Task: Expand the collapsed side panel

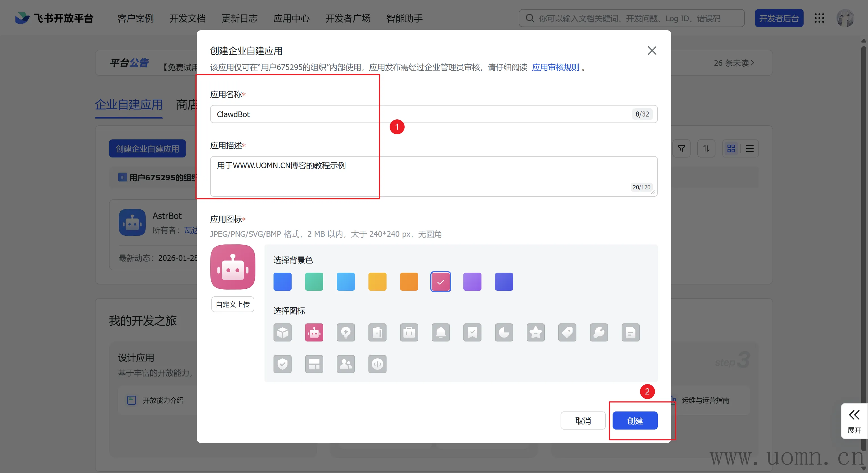Action: [x=854, y=421]
